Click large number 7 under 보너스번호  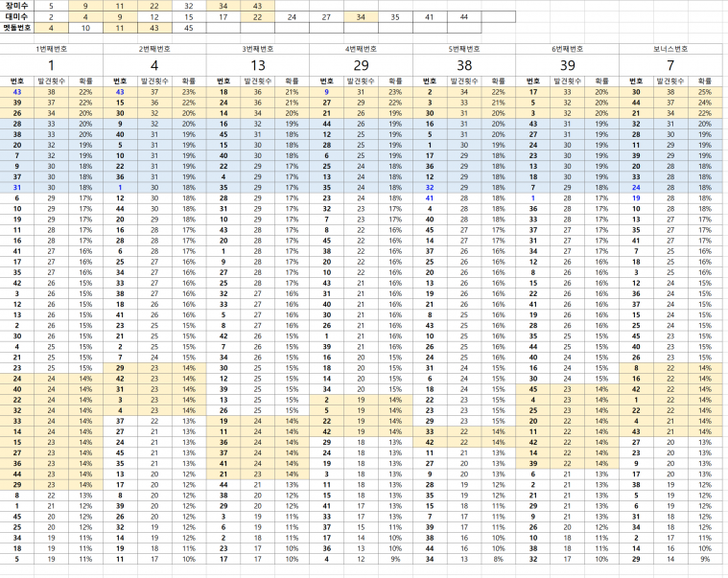[670, 65]
